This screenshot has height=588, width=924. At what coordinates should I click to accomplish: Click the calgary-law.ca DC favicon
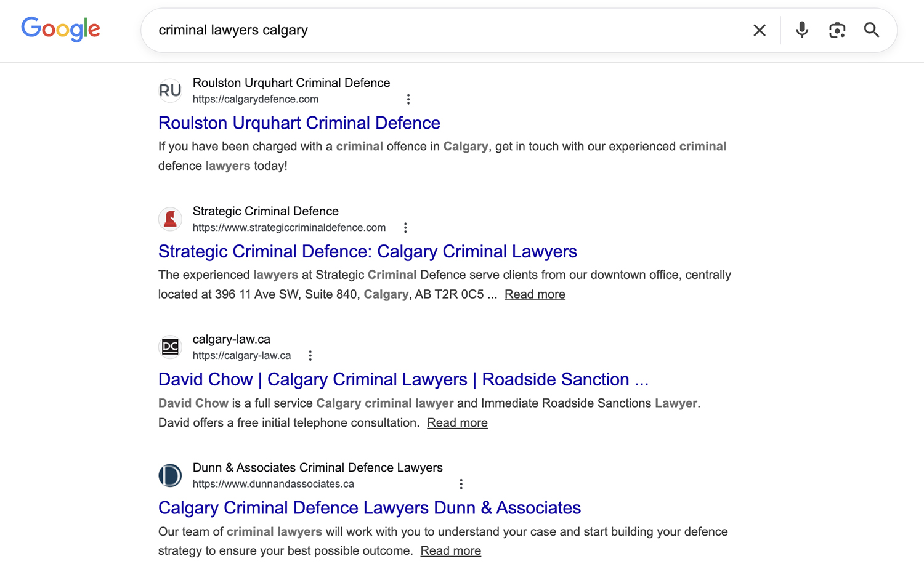[170, 347]
